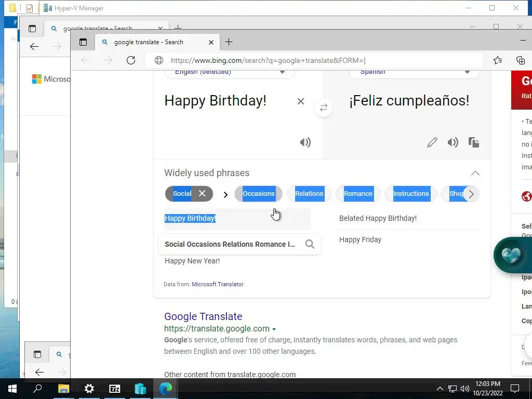Open target language dropdown Spanish
The image size is (532, 399).
(414, 72)
